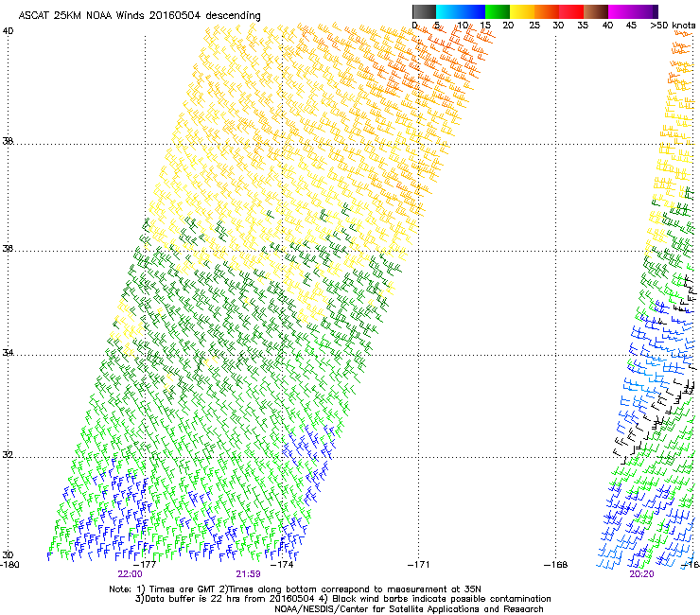Click the '30' latitude axis label

[8, 555]
